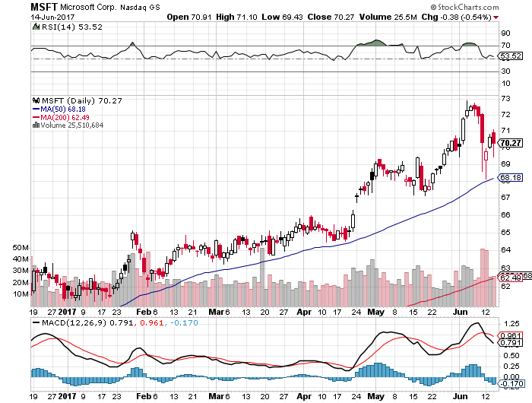Click the red down-arrow beside the Chg value
Viewport: 532px width, 403px height.
(496, 17)
